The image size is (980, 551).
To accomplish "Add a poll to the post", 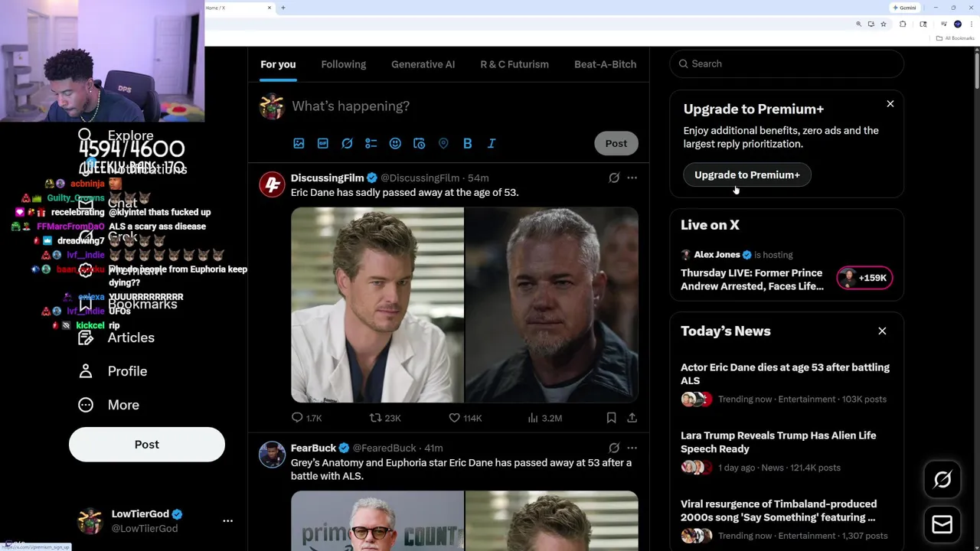I will click(x=371, y=143).
